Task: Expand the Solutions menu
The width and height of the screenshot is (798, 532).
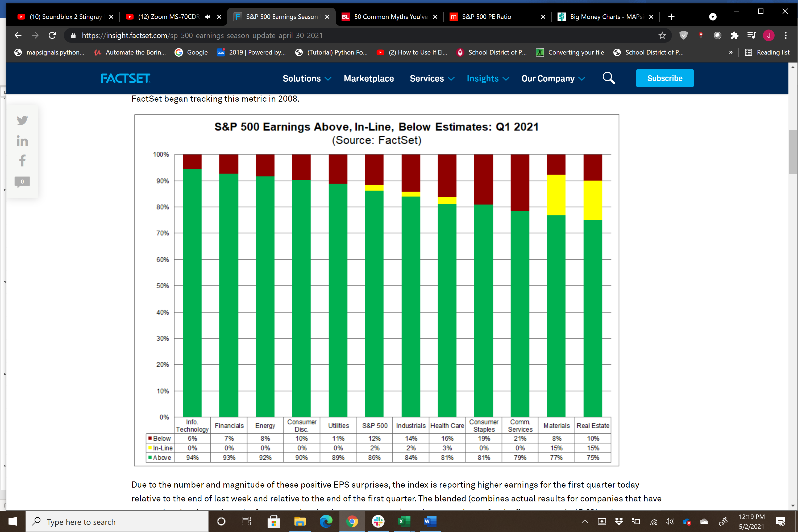Action: 307,78
